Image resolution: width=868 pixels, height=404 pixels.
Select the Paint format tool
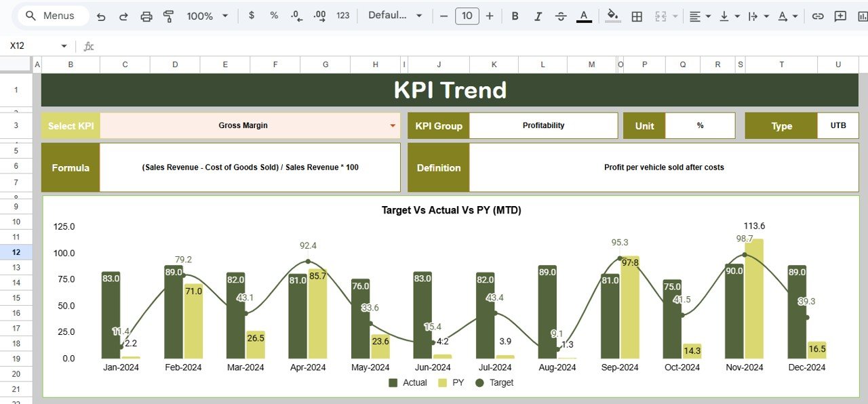click(168, 16)
